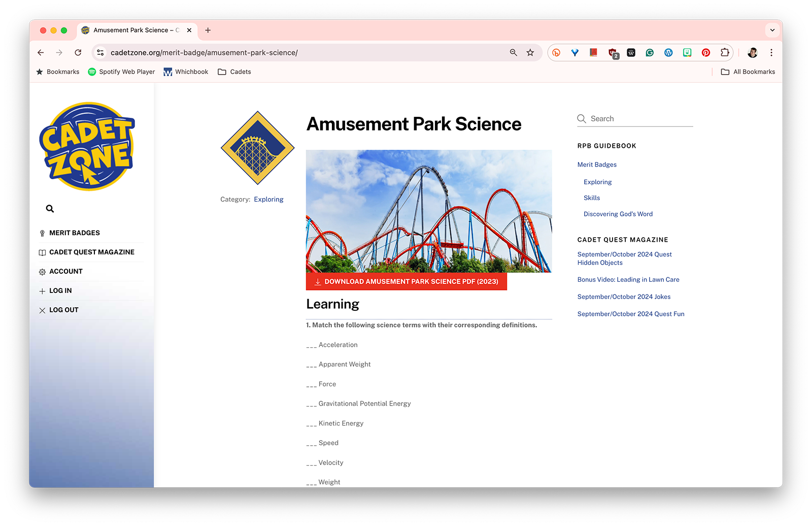View site information icon in address bar

pos(100,53)
